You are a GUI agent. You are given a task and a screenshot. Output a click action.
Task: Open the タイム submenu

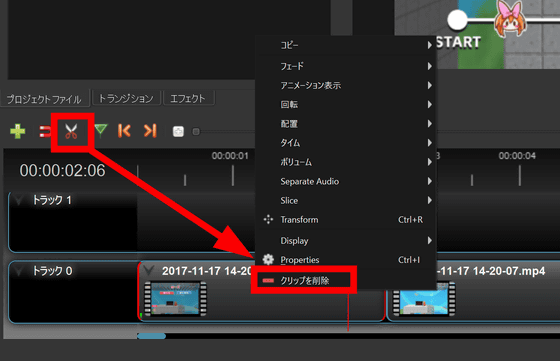(x=345, y=143)
